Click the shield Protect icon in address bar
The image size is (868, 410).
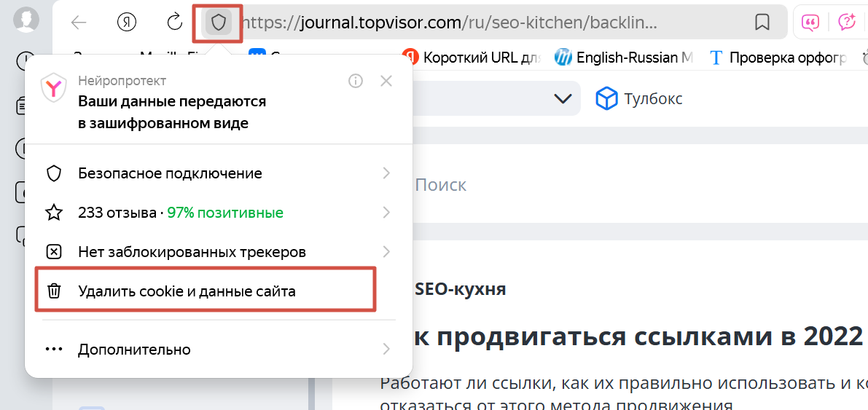tap(219, 23)
